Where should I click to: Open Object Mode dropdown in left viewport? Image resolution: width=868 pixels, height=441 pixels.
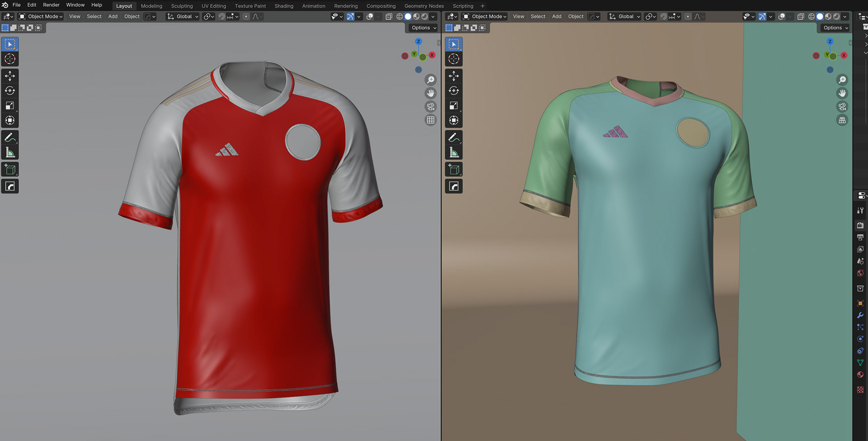[41, 16]
